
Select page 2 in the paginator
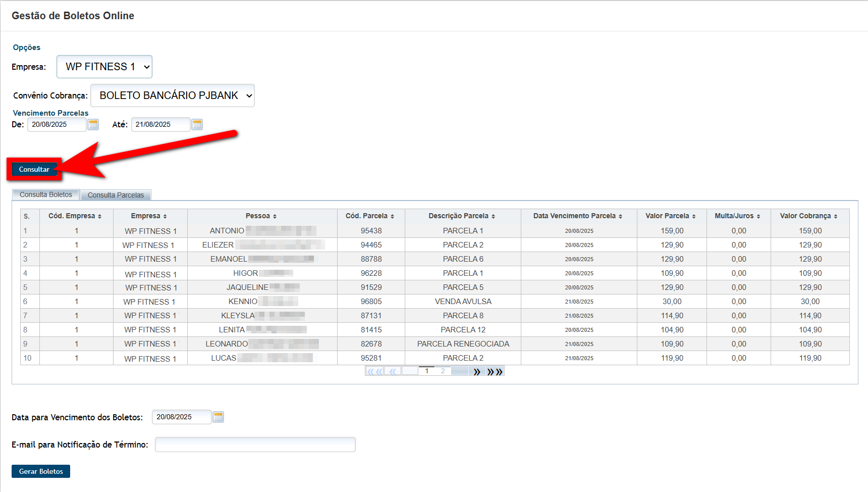(443, 371)
